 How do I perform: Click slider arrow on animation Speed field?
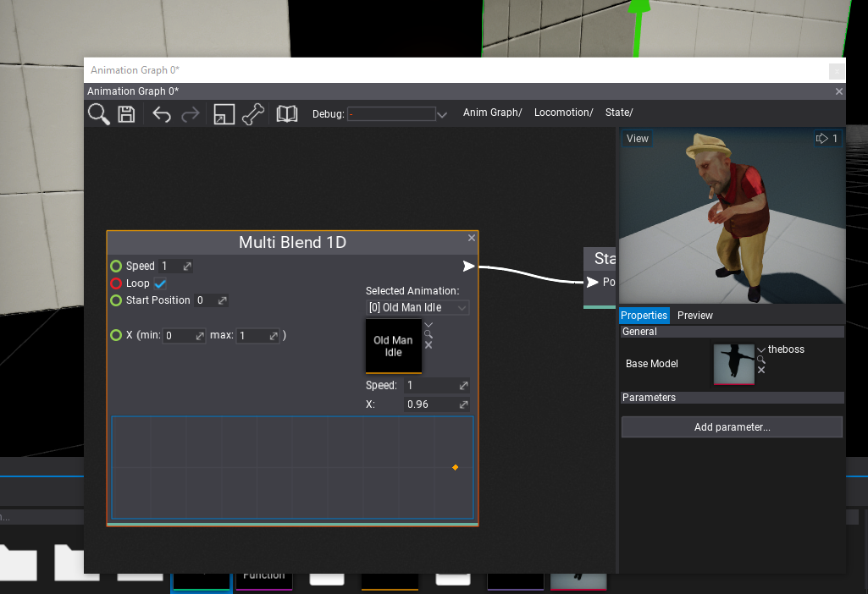[x=464, y=386]
